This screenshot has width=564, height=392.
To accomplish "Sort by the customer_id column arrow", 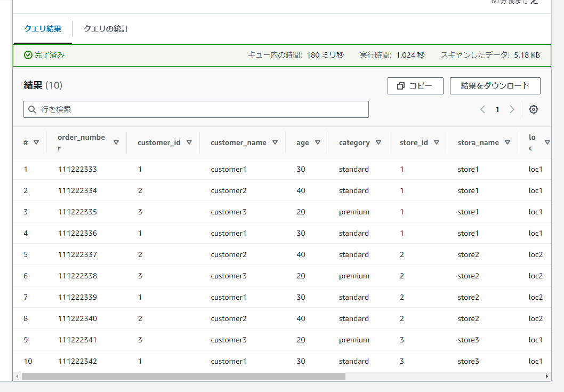I will pyautogui.click(x=189, y=142).
